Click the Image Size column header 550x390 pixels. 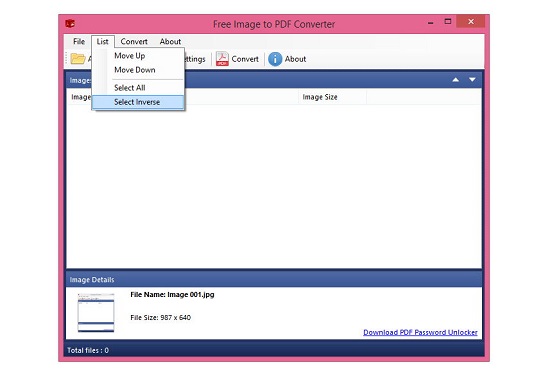[332, 97]
